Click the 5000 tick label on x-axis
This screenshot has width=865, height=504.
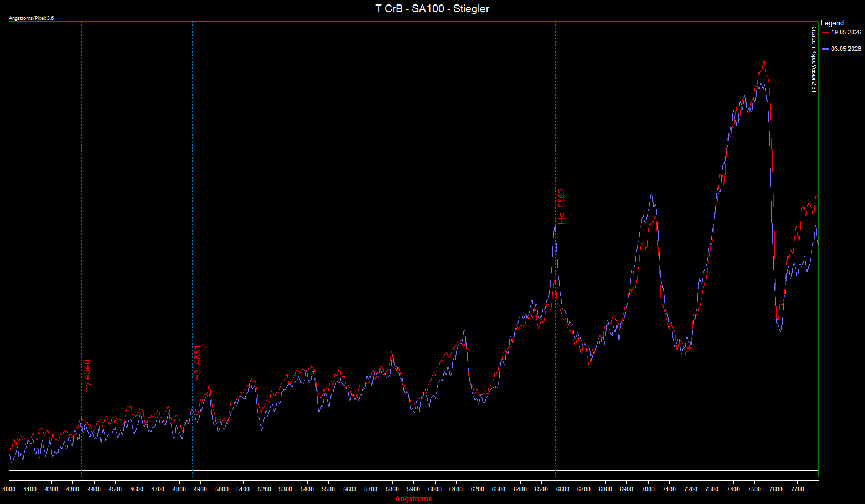(x=222, y=489)
